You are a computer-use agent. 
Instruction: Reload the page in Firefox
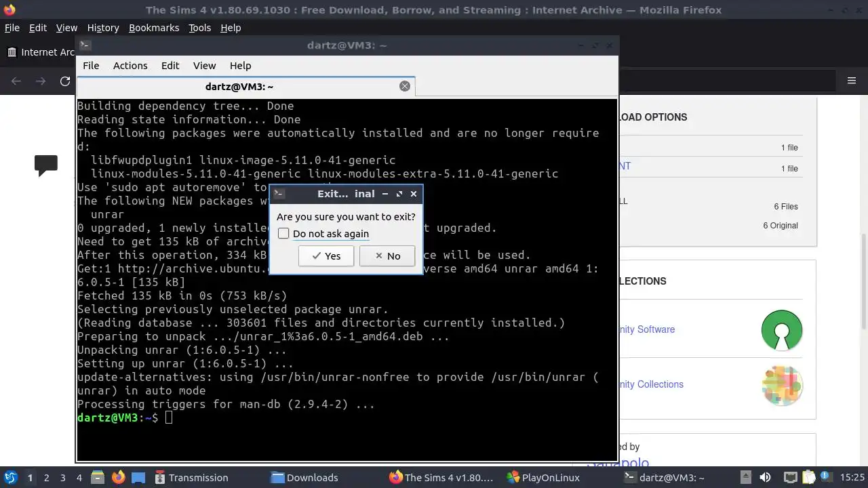[x=65, y=81]
